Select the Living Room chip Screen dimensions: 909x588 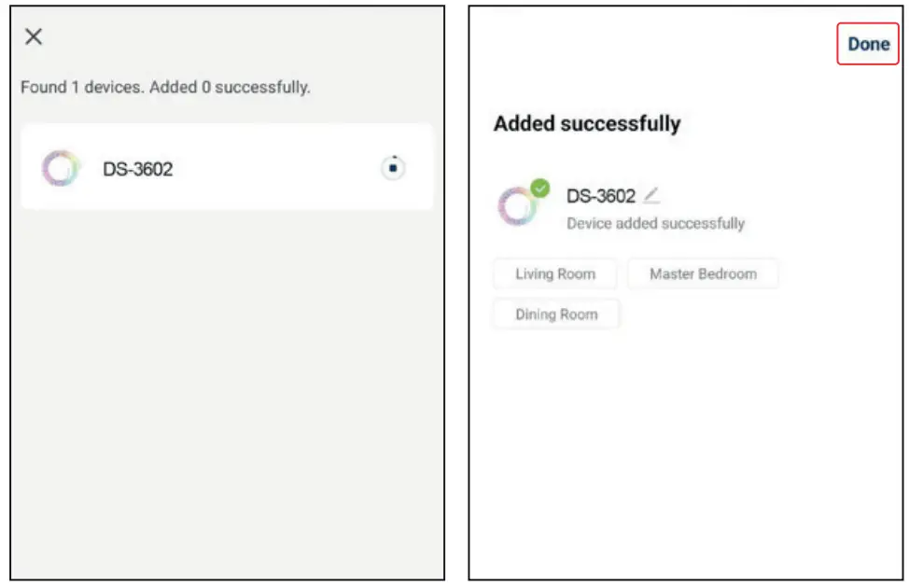555,274
